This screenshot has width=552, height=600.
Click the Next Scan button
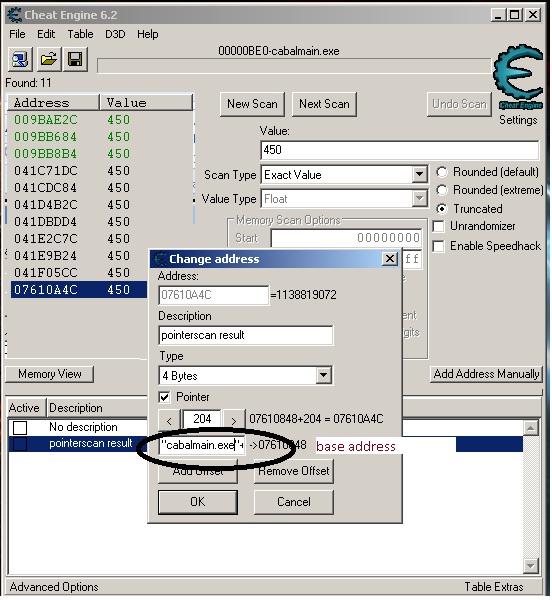coord(324,104)
